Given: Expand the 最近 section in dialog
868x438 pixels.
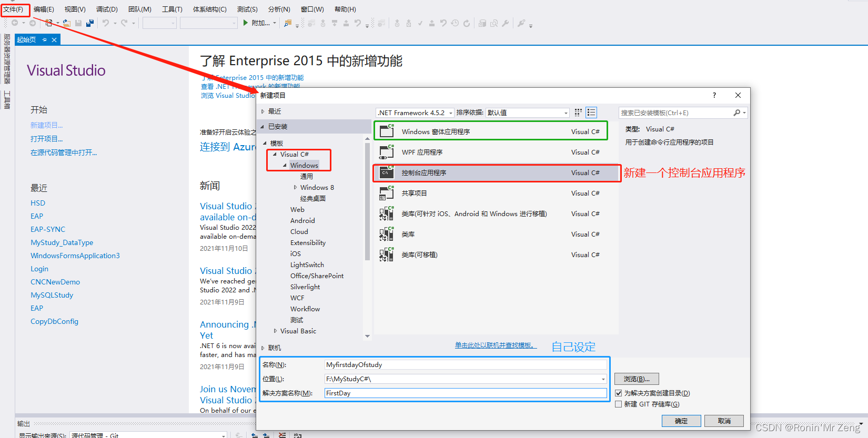Looking at the screenshot, I should click(x=263, y=111).
